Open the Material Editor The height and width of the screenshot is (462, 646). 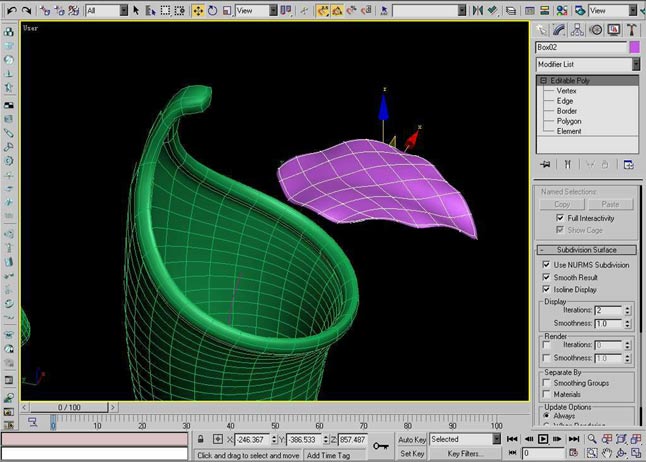pos(561,10)
